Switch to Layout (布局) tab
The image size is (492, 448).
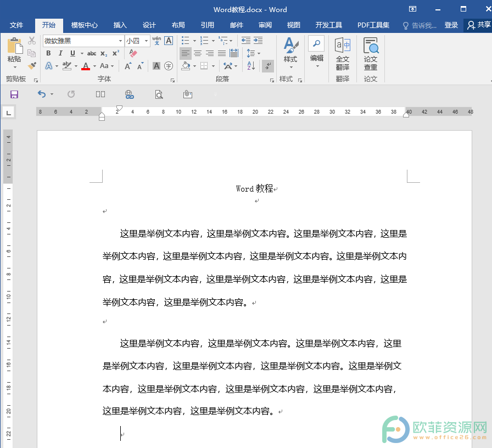pos(178,25)
